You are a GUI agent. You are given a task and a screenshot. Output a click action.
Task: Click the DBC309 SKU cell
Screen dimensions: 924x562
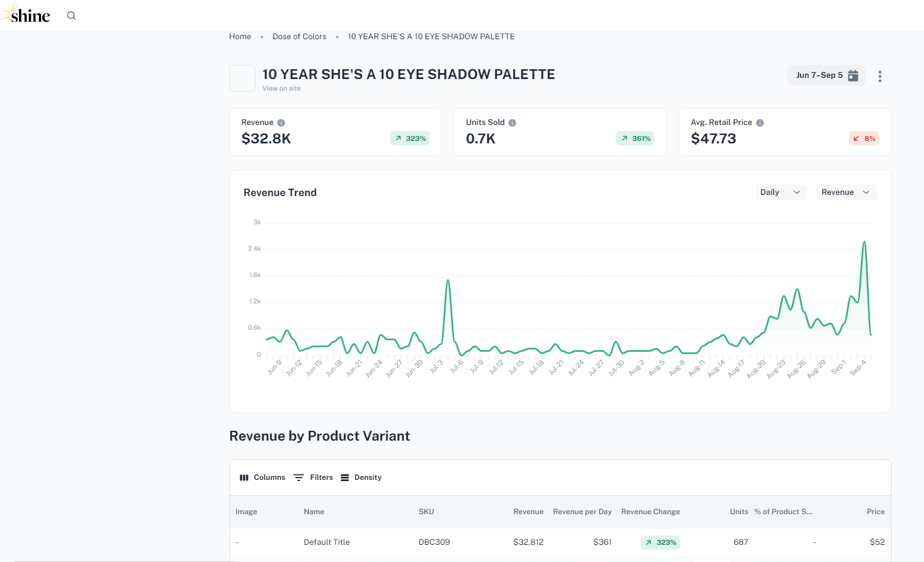coord(434,542)
